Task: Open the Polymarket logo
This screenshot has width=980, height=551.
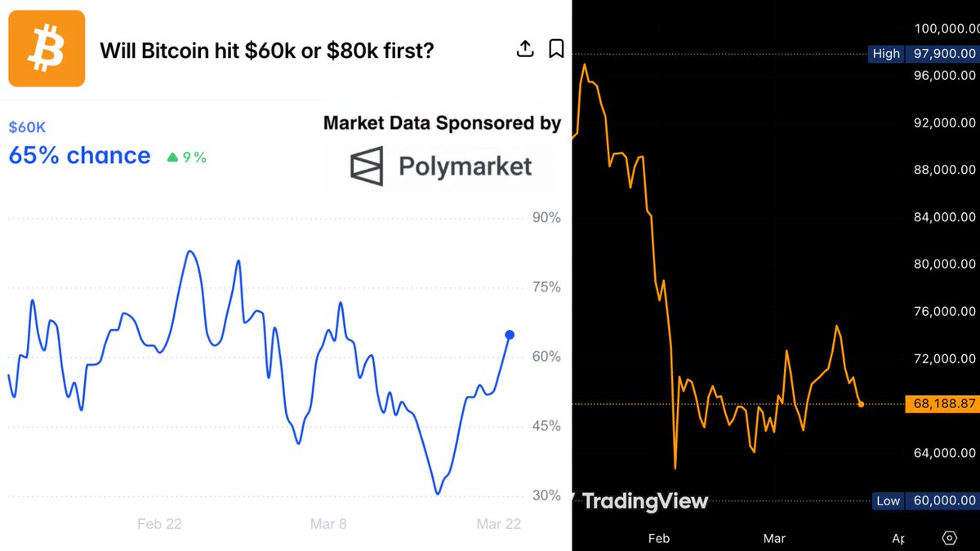Action: pos(441,167)
